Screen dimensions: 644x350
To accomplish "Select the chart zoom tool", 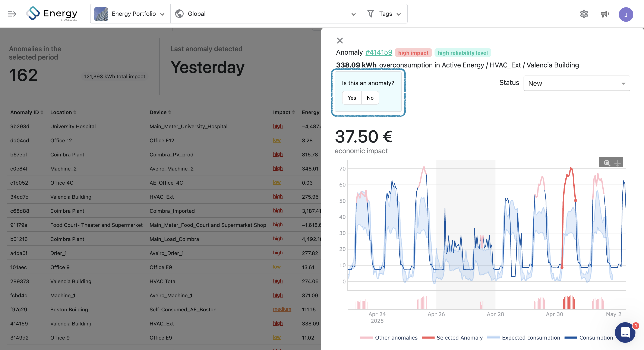I will (606, 163).
